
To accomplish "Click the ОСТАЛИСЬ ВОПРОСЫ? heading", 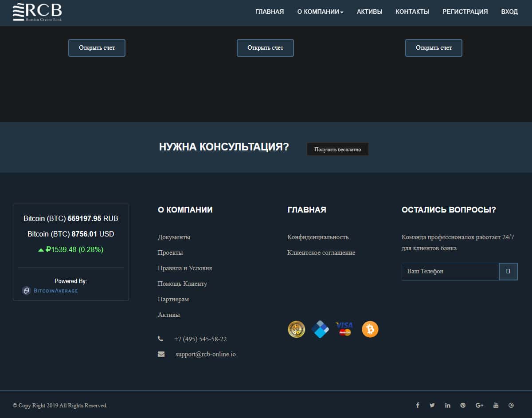I will pos(449,210).
